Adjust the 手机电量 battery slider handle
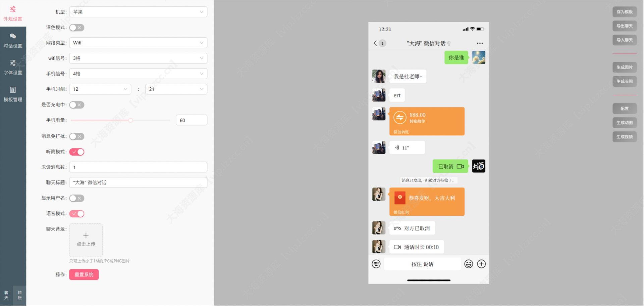The height and width of the screenshot is (306, 644). (130, 120)
